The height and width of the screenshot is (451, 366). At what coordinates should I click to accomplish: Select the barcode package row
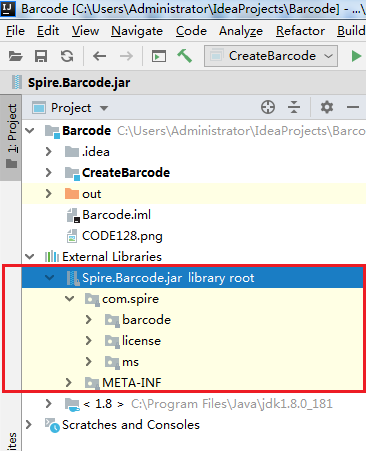pos(194,320)
